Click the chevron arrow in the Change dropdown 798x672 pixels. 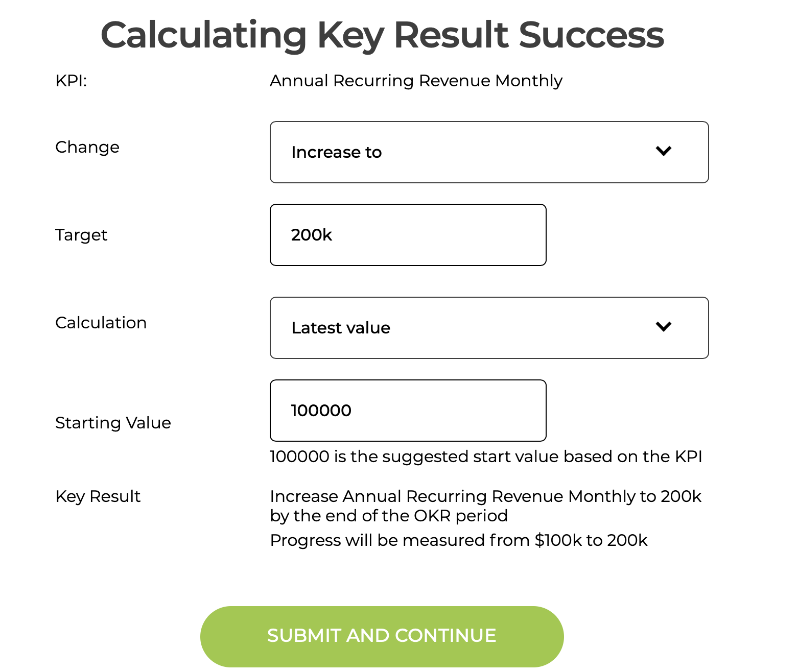663,151
